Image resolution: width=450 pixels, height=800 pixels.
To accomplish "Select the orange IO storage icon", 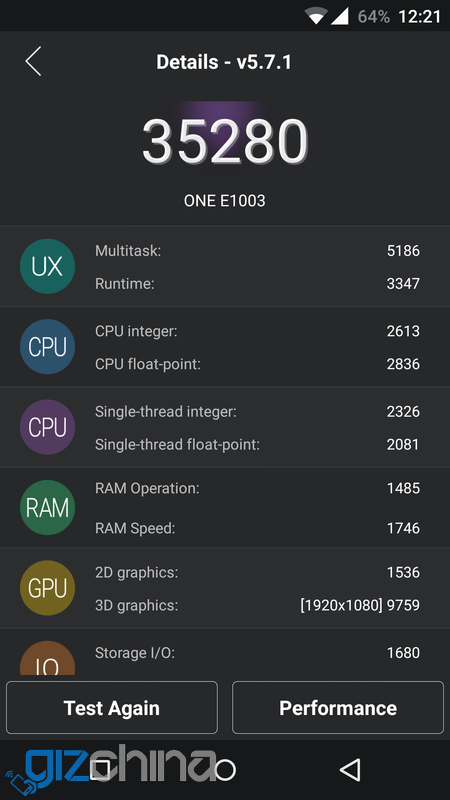I will tap(47, 658).
